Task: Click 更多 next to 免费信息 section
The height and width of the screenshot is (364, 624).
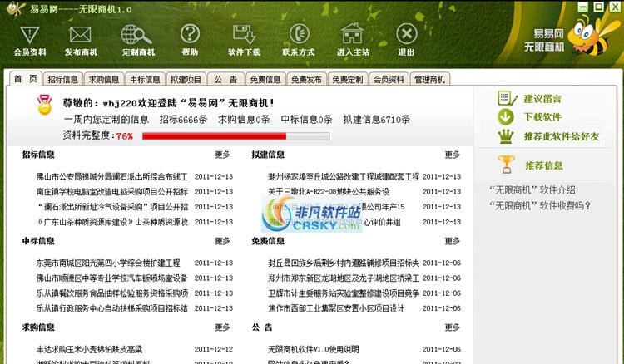Action: 452,241
